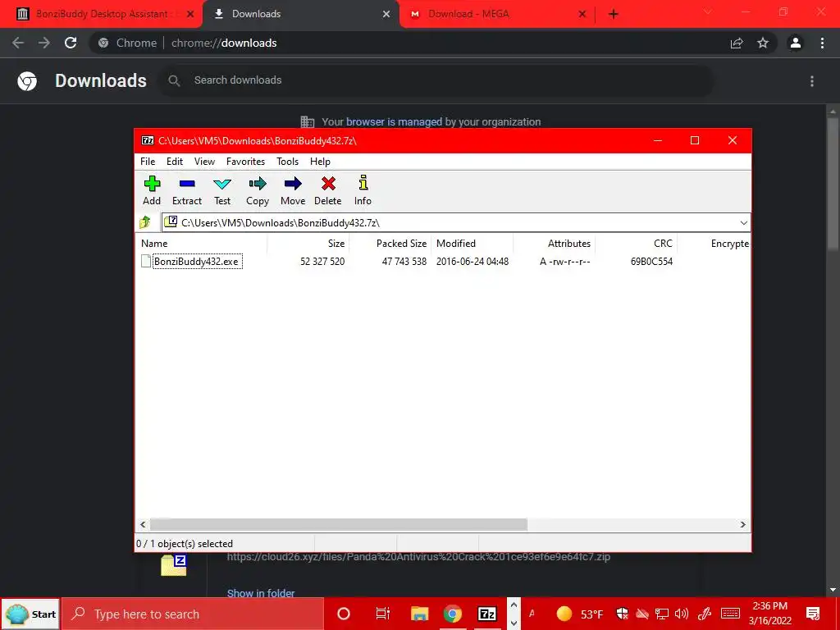
Task: Click the Chrome taskbar icon
Action: pos(453,614)
